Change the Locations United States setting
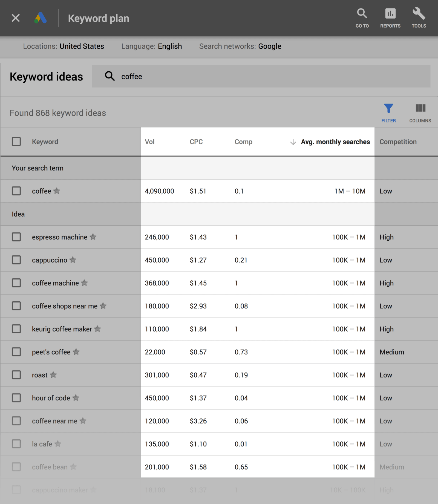Image resolution: width=438 pixels, height=504 pixels. pyautogui.click(x=64, y=46)
